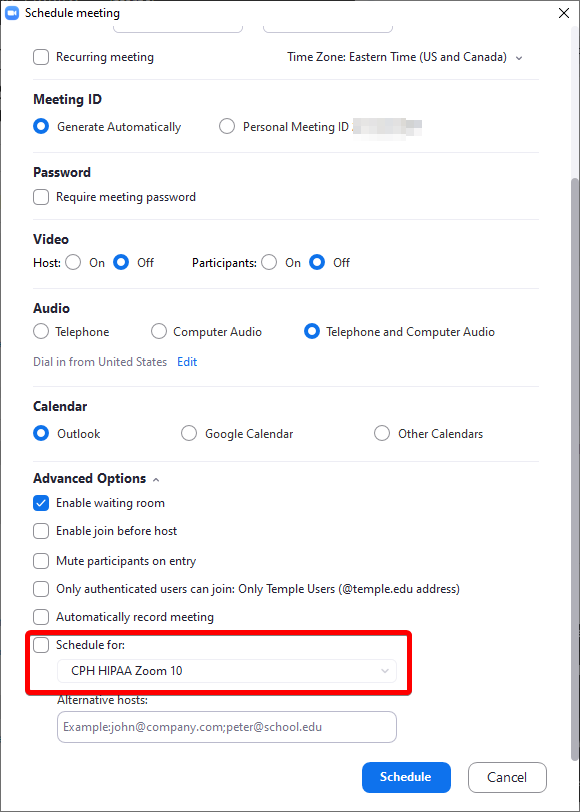Click the blue Schedule button
This screenshot has width=580, height=812.
tap(406, 777)
